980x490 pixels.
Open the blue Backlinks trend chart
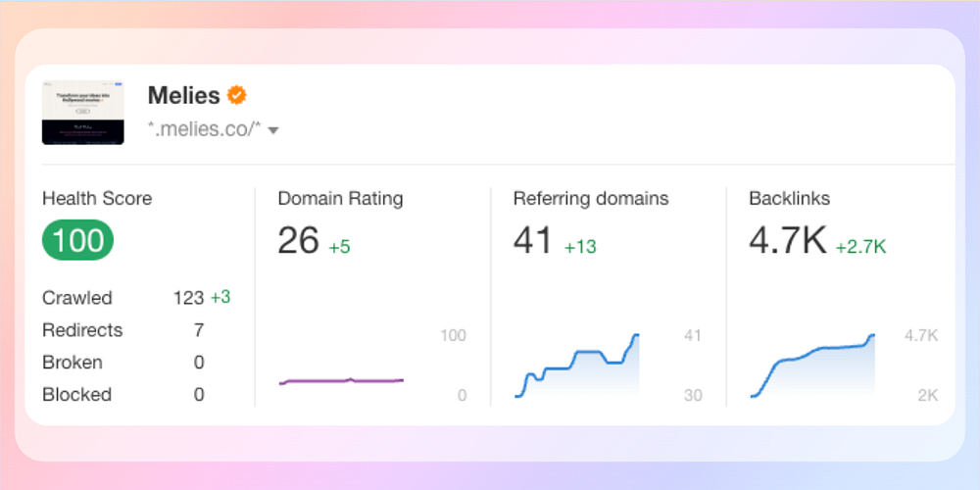812,366
